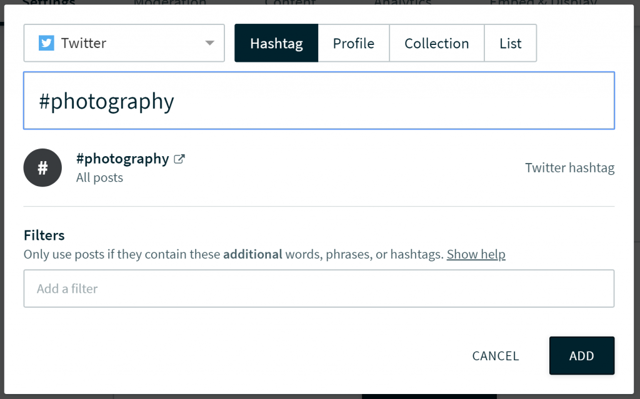Click the All posts subtitle

point(100,177)
